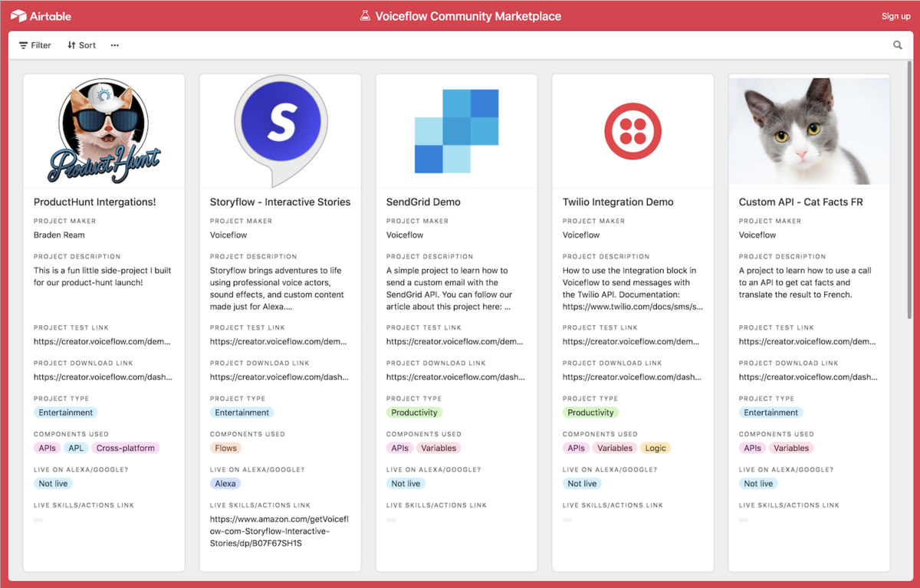This screenshot has width=920, height=588.
Task: Click the Cross-platform component tag
Action: (x=126, y=448)
